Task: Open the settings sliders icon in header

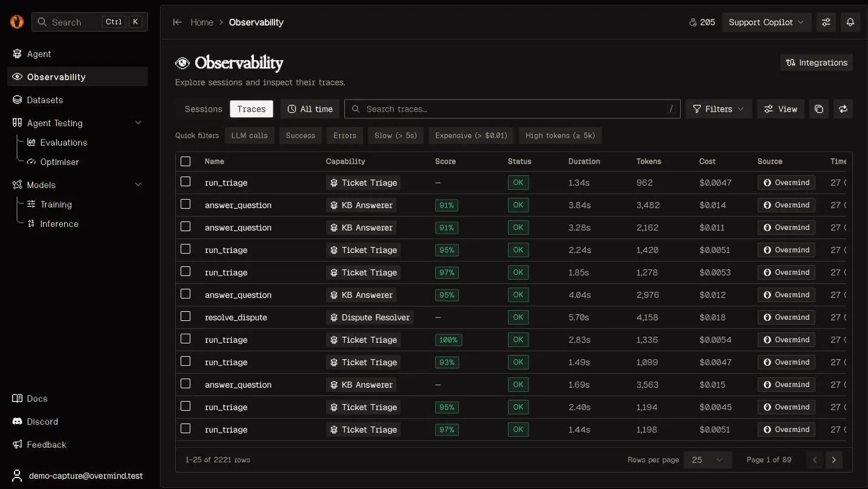Action: point(826,22)
